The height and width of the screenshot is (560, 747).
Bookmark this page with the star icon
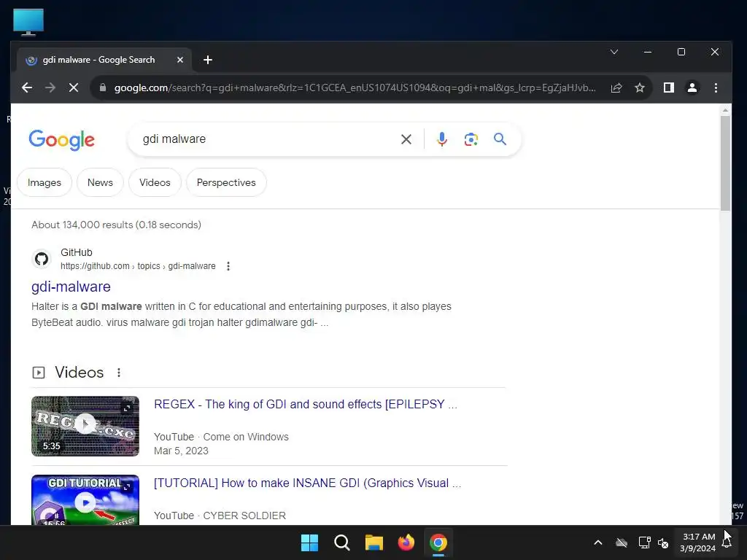pos(640,87)
